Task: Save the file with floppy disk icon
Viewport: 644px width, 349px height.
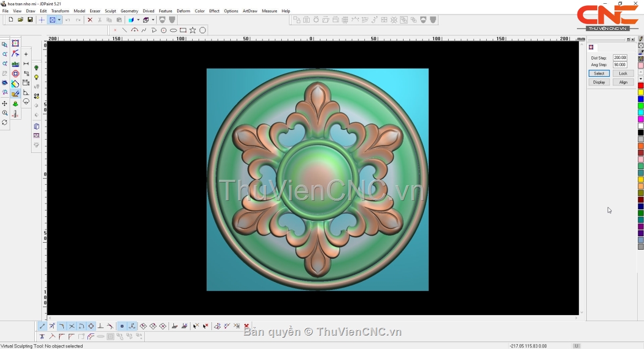Action: (x=30, y=20)
